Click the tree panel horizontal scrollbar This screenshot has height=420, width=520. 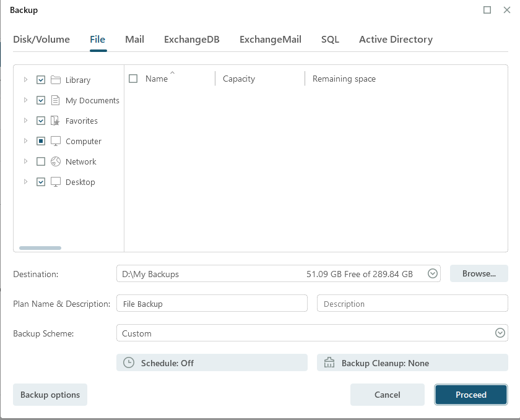coord(40,248)
